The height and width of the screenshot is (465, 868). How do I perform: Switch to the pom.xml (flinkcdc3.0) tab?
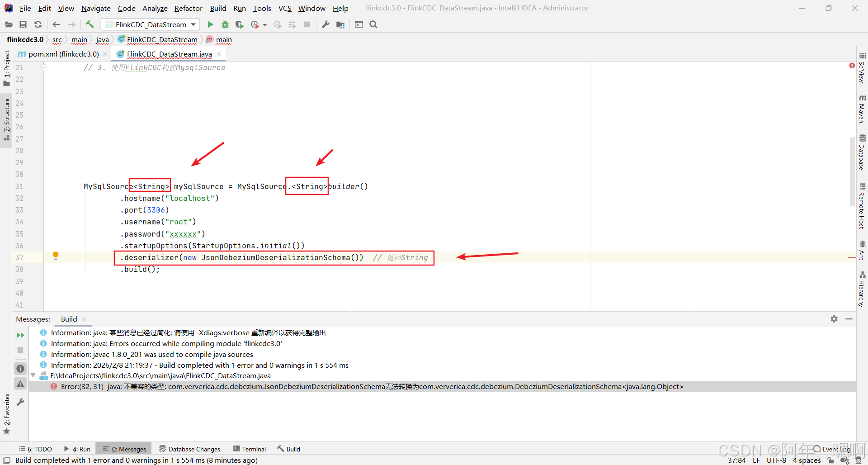[x=63, y=54]
